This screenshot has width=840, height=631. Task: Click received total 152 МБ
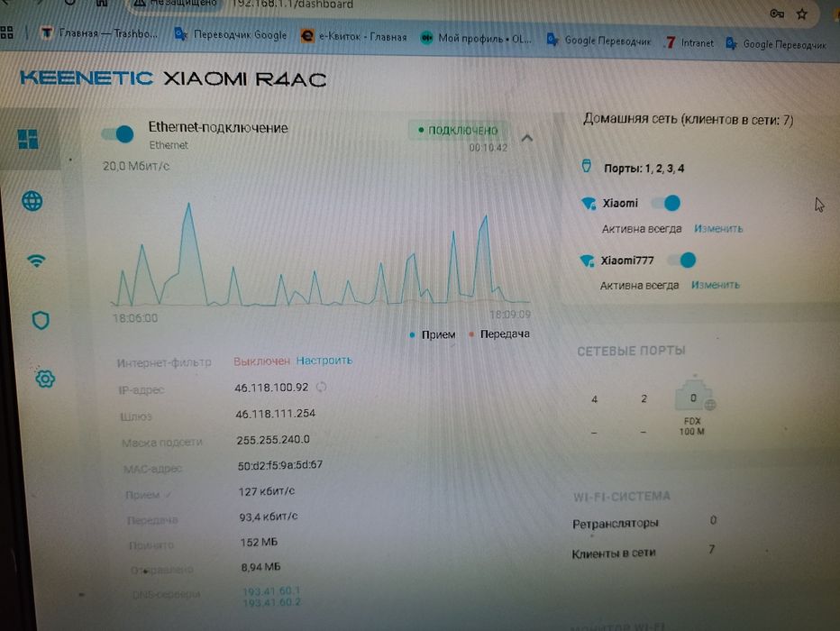click(x=259, y=542)
